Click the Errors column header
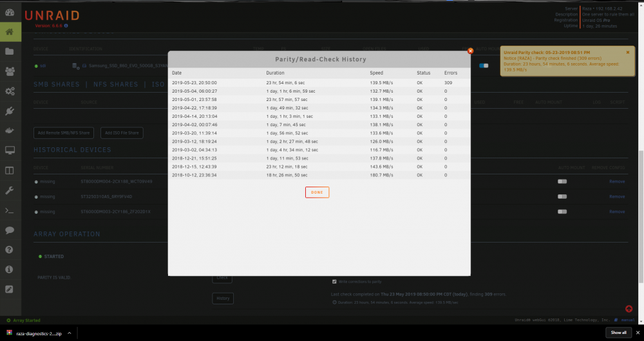The width and height of the screenshot is (644, 341). click(451, 73)
